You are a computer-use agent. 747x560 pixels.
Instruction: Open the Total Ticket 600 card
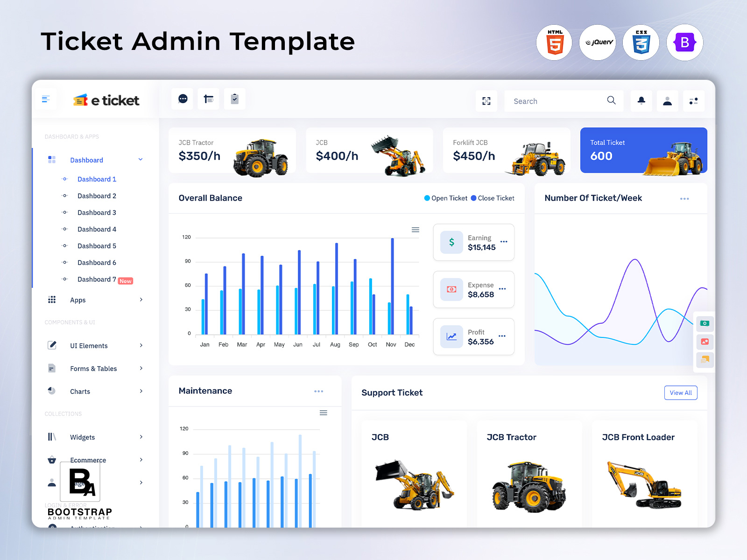[644, 150]
